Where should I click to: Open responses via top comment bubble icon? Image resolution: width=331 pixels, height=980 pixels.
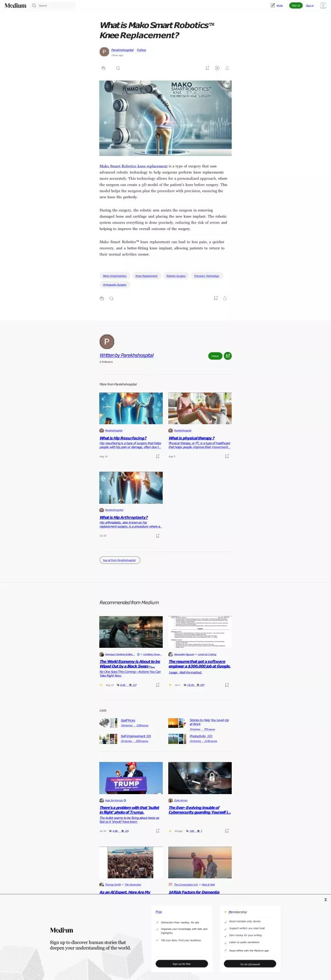118,68
